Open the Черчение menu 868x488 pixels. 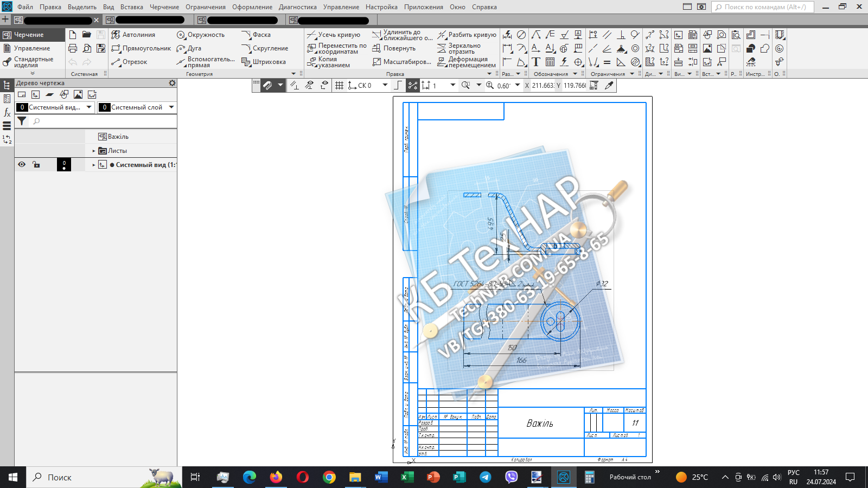tap(164, 7)
